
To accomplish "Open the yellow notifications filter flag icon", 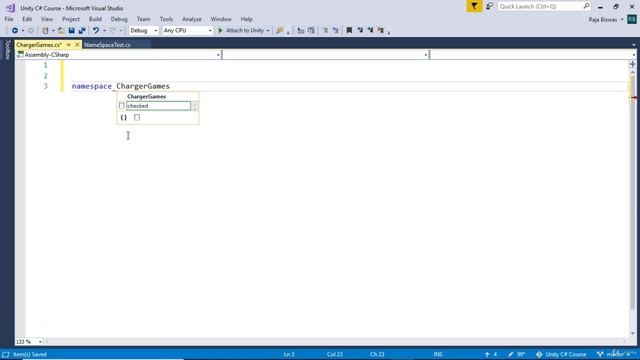I will 474,6.
